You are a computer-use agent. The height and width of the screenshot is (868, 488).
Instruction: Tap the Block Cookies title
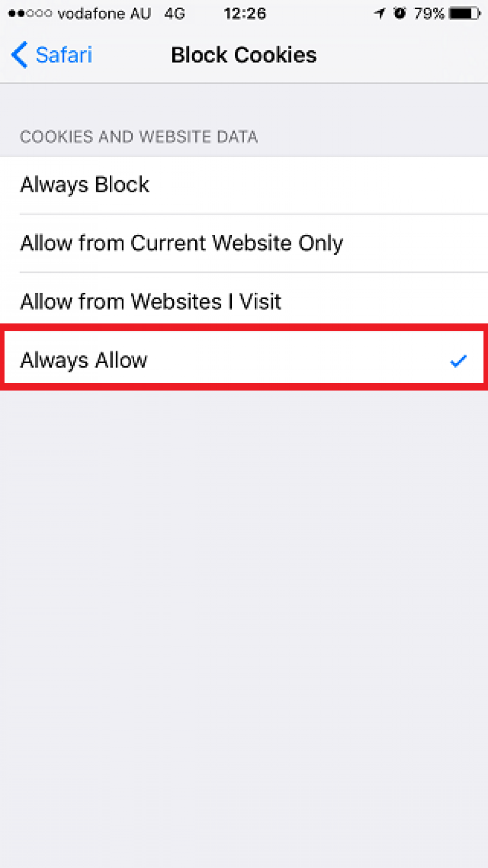coord(244,55)
